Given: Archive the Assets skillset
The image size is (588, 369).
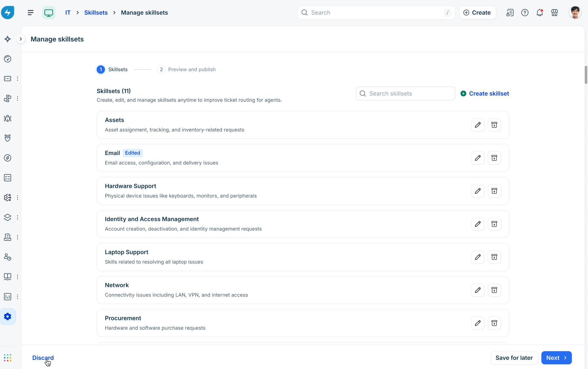Looking at the screenshot, I should (x=494, y=125).
